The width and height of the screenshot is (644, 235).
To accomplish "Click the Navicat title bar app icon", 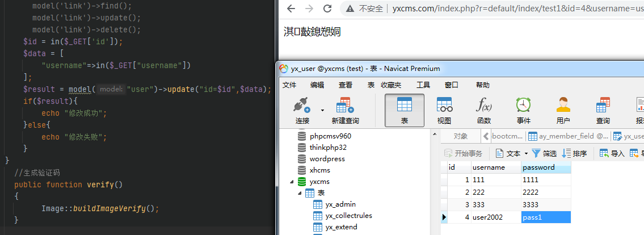I will (284, 69).
